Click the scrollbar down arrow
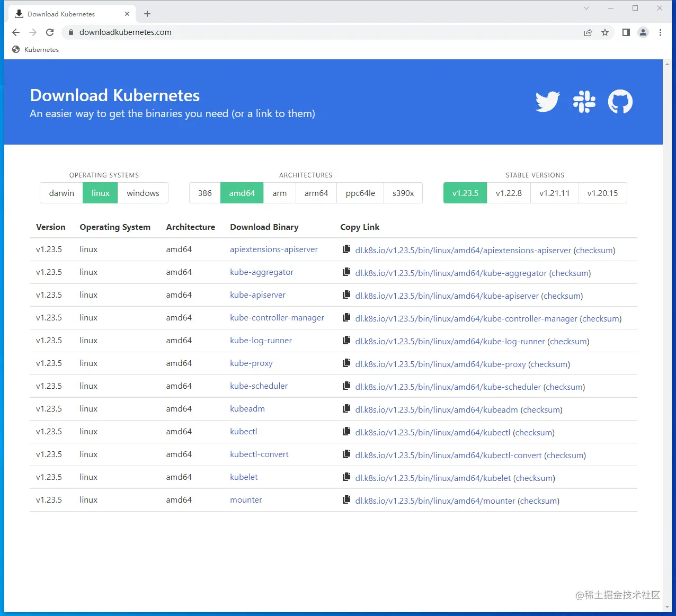Screen dimensions: 676x616 point(667,607)
